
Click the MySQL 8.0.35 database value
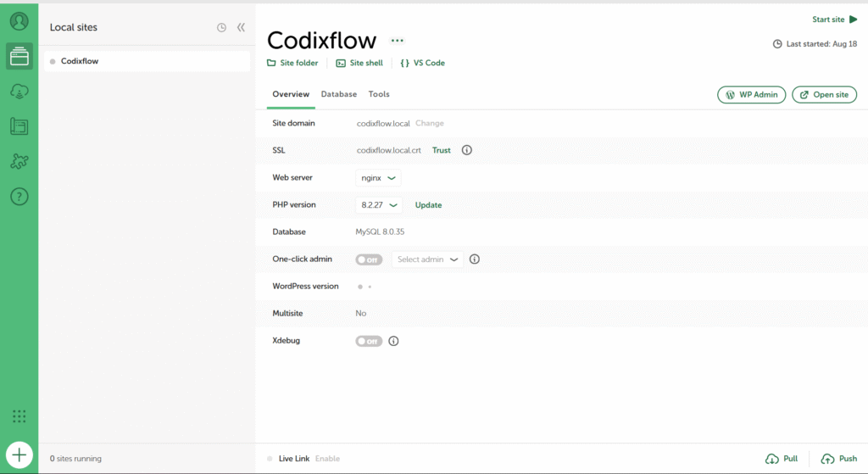pyautogui.click(x=380, y=232)
